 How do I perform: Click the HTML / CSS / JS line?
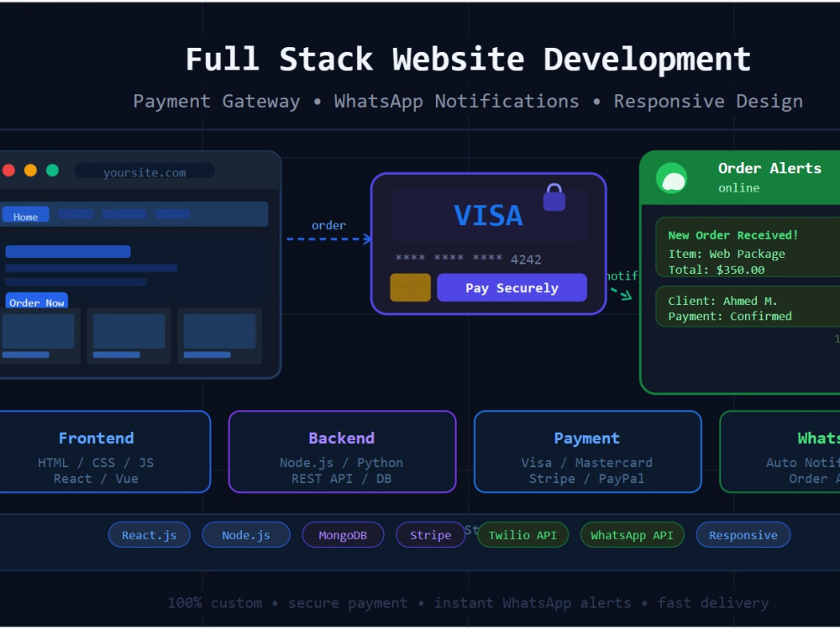click(96, 462)
